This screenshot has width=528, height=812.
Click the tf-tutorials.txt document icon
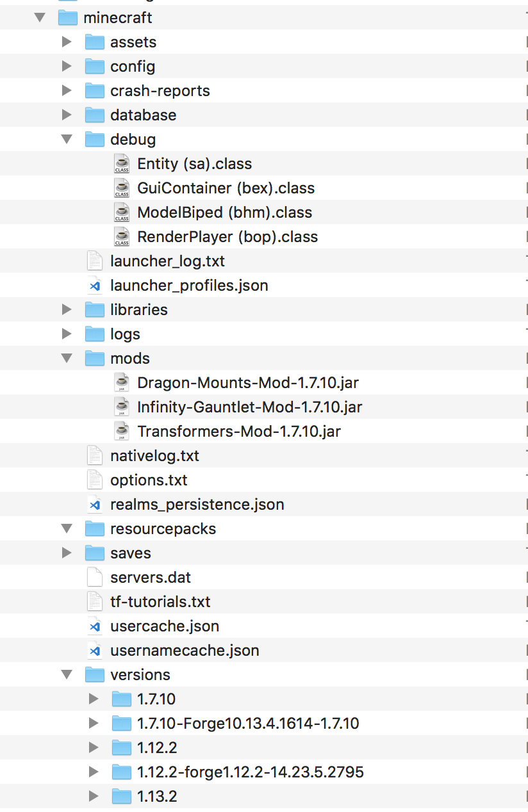(94, 601)
